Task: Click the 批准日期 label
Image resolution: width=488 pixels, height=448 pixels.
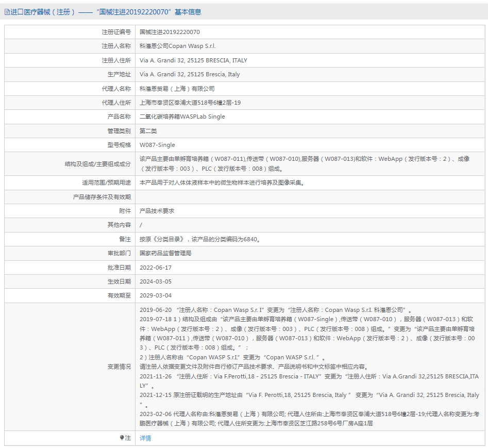Action: 119,268
